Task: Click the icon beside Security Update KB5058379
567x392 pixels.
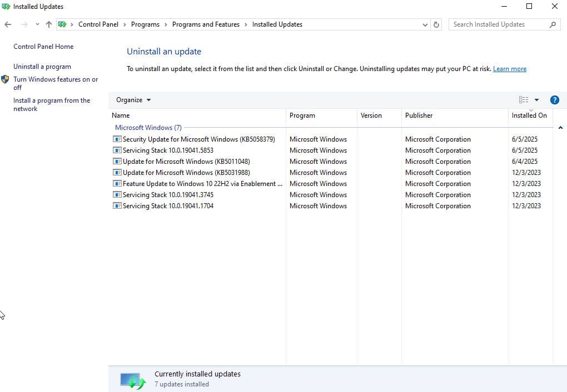Action: pos(117,139)
